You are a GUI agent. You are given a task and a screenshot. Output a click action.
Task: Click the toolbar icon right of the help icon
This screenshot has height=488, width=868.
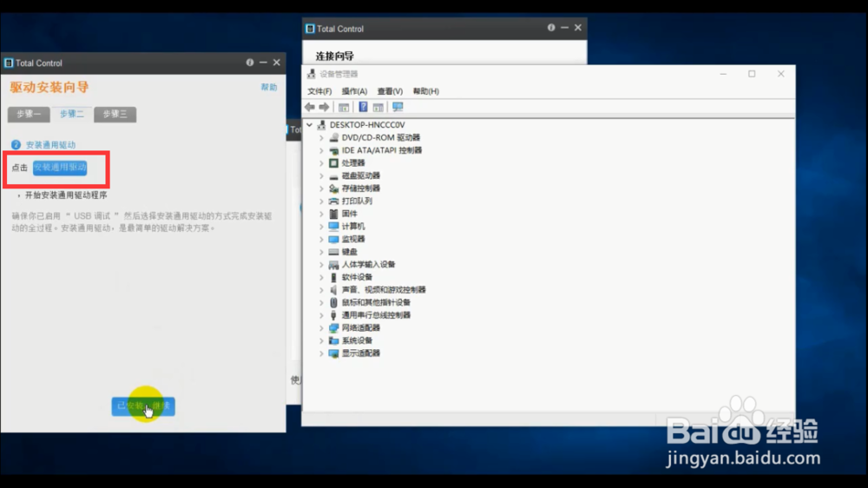coord(378,107)
